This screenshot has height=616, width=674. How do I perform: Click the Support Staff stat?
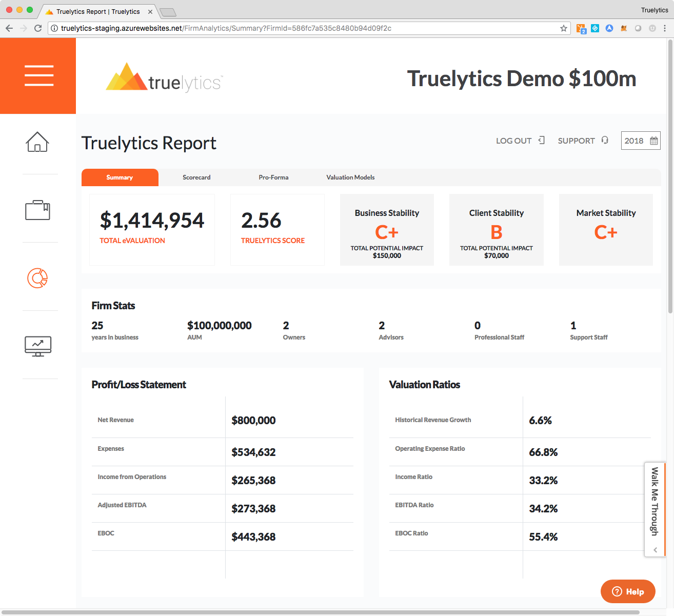tap(589, 330)
